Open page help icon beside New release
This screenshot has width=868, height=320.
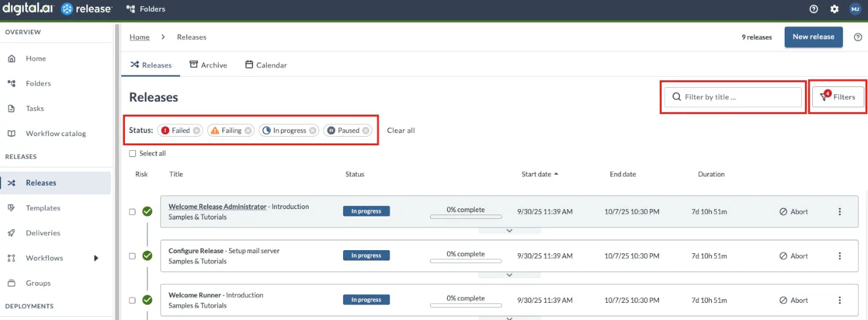(x=858, y=37)
